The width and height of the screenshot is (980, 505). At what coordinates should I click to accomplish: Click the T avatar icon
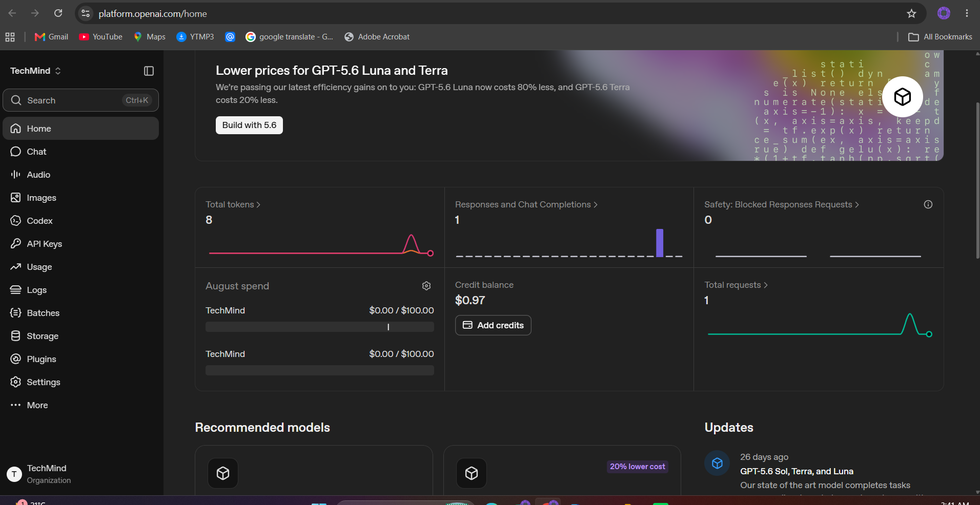point(14,474)
